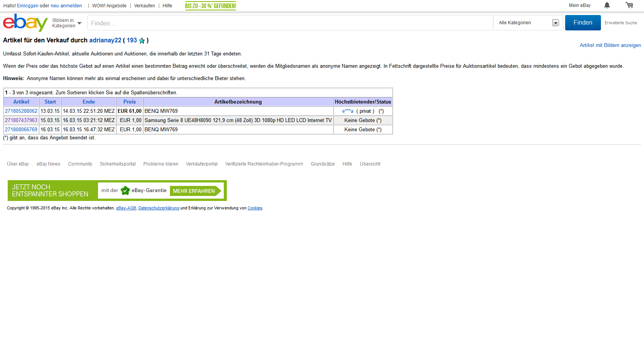Viewport: 644px width, 348px height.
Task: Click the green eBay-Garantie checkmark badge
Action: [125, 191]
